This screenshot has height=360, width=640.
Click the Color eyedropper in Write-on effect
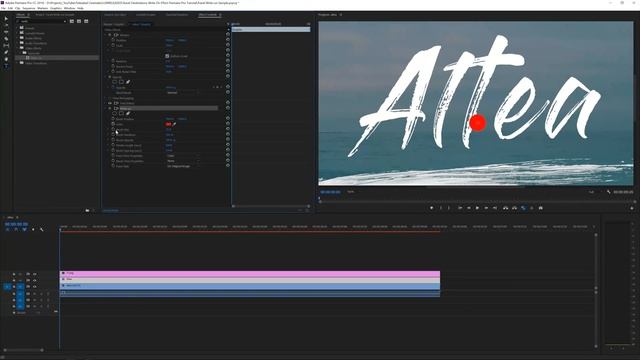pos(175,124)
